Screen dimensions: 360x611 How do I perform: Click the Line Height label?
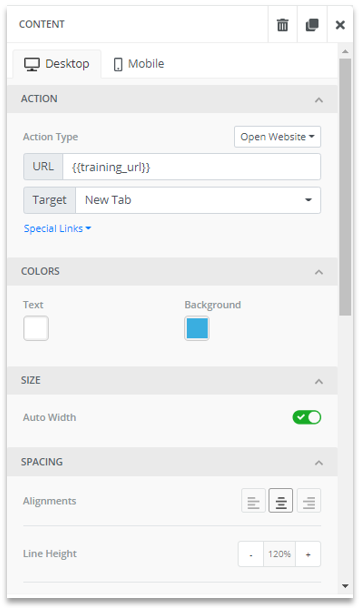50,554
